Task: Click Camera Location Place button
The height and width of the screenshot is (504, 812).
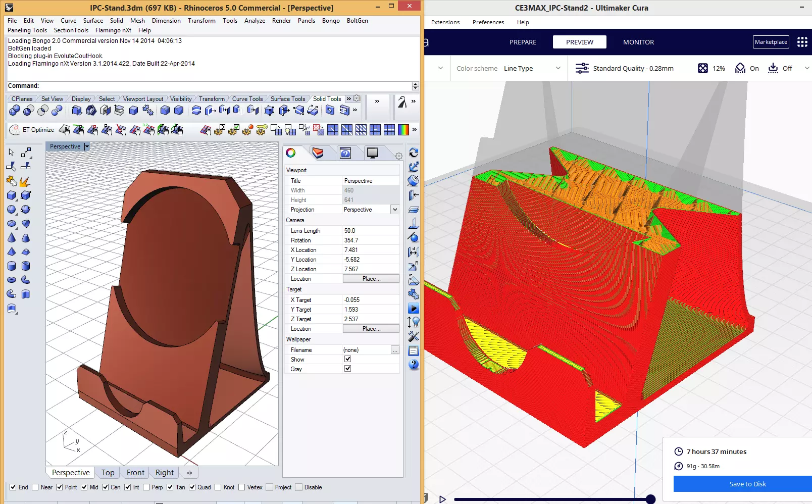Action: click(371, 279)
